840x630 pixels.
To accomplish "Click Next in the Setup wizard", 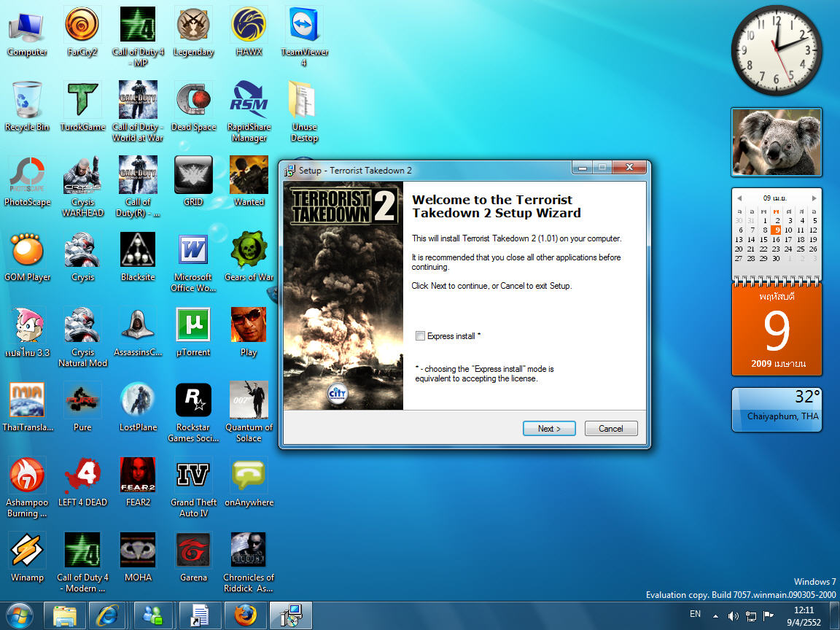I will 549,429.
